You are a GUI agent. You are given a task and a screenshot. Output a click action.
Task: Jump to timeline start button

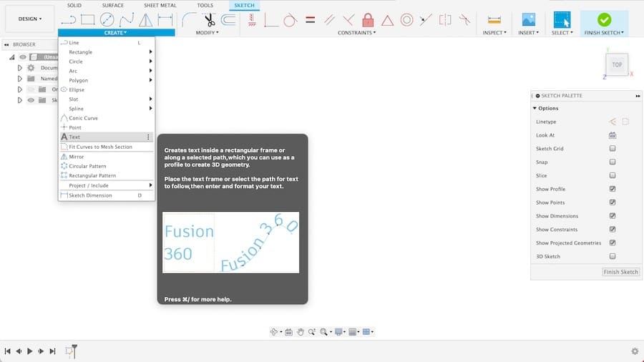pyautogui.click(x=7, y=351)
